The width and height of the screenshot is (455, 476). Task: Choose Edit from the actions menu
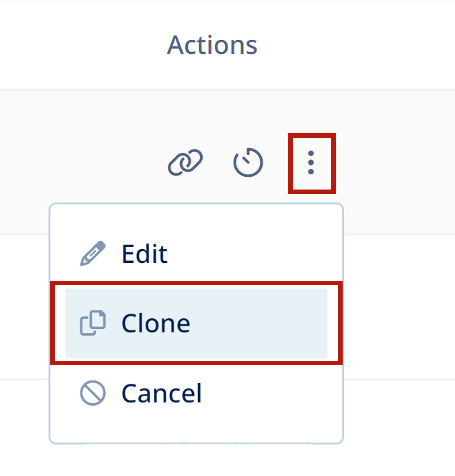(196, 254)
